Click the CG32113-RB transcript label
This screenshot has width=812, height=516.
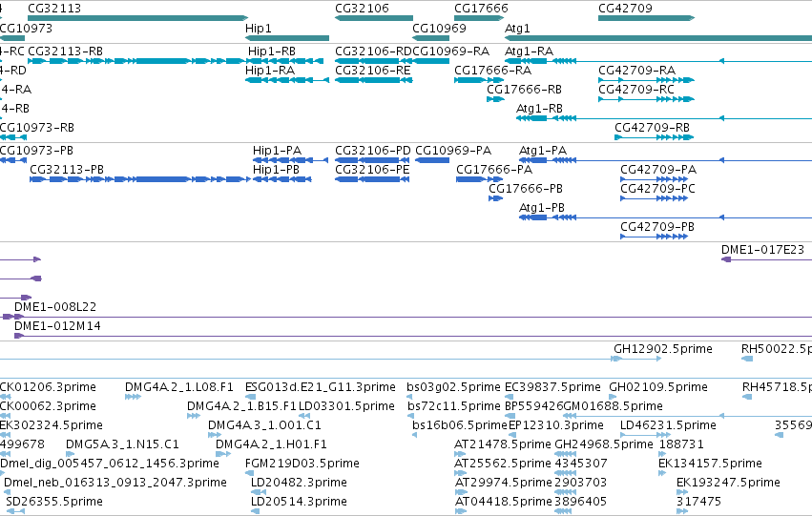click(x=65, y=52)
